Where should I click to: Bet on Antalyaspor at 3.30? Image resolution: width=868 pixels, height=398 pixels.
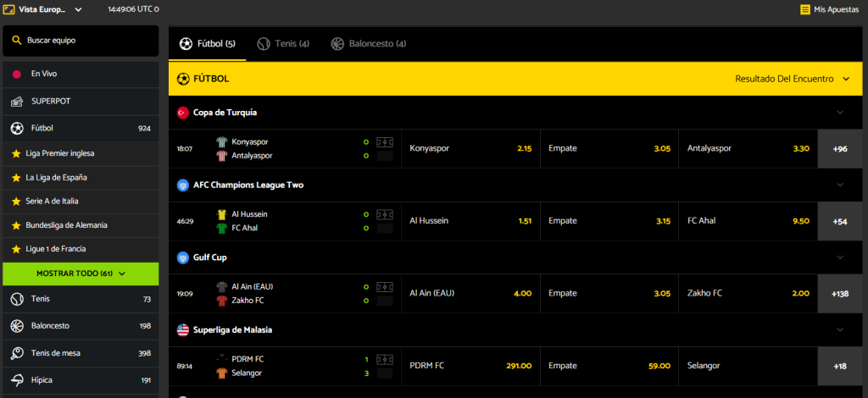[748, 149]
